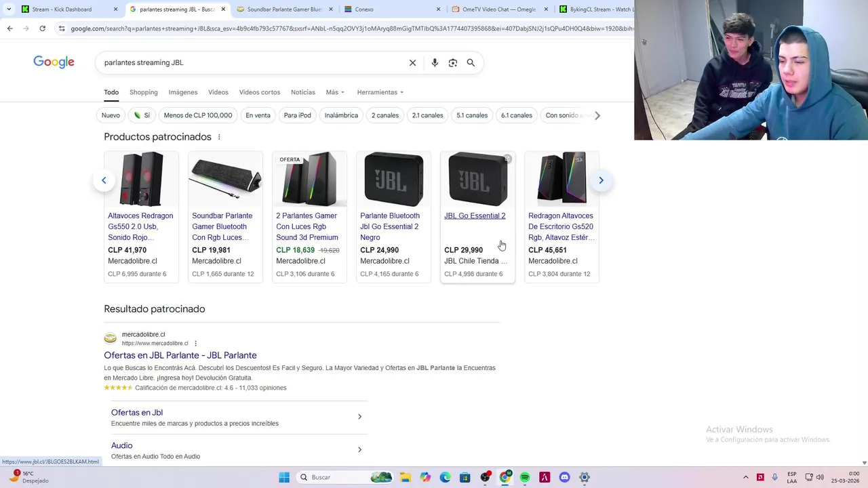Open 2 Parlantes Gamer Con Luces link
The height and width of the screenshot is (488, 868).
(x=307, y=226)
